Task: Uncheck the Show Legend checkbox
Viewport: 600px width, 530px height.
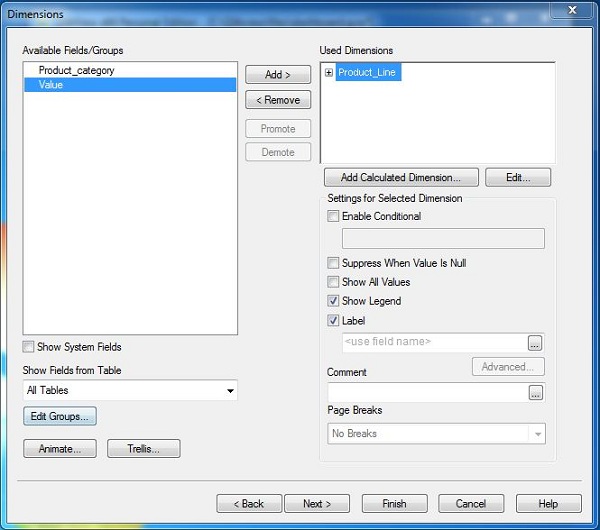Action: click(334, 301)
